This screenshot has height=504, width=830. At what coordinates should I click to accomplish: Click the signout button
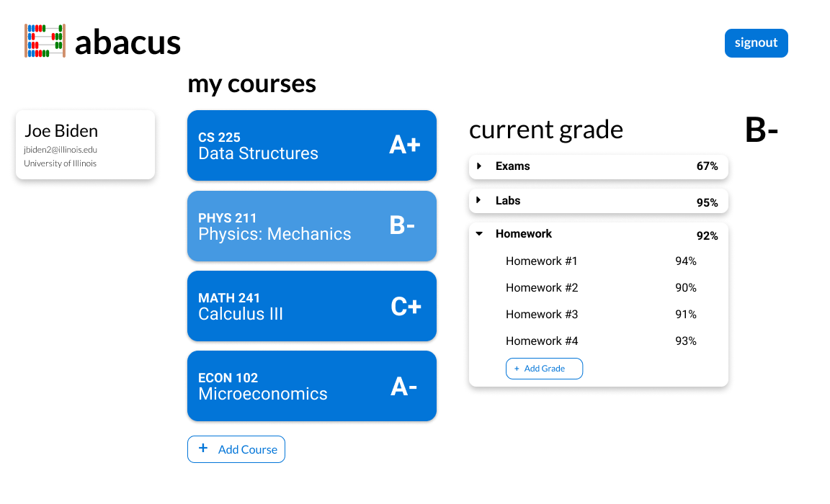click(x=756, y=42)
